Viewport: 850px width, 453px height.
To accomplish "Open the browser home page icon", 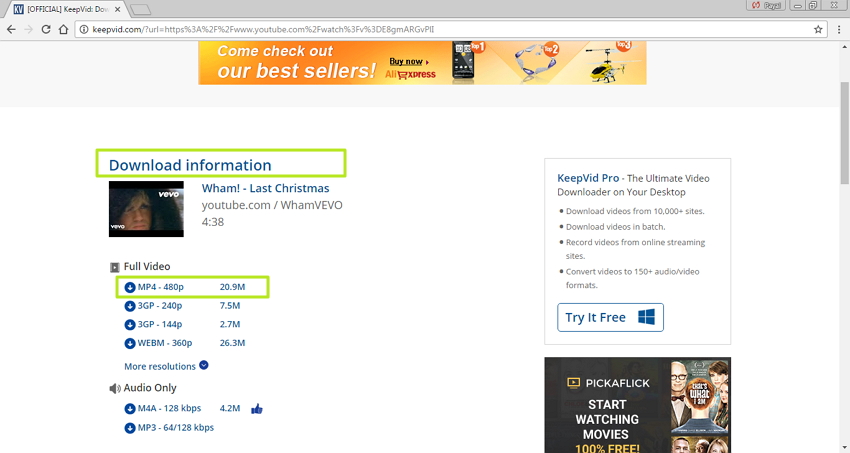I will click(x=63, y=29).
